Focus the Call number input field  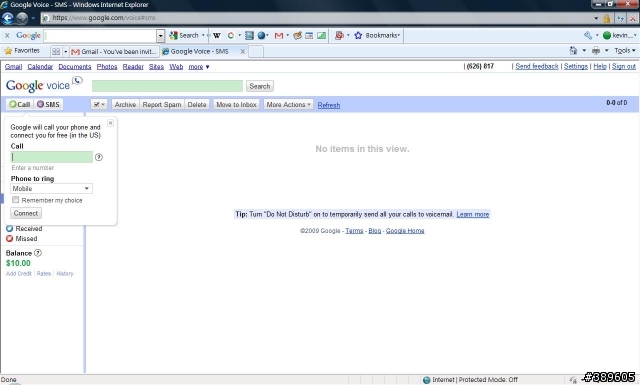click(51, 157)
